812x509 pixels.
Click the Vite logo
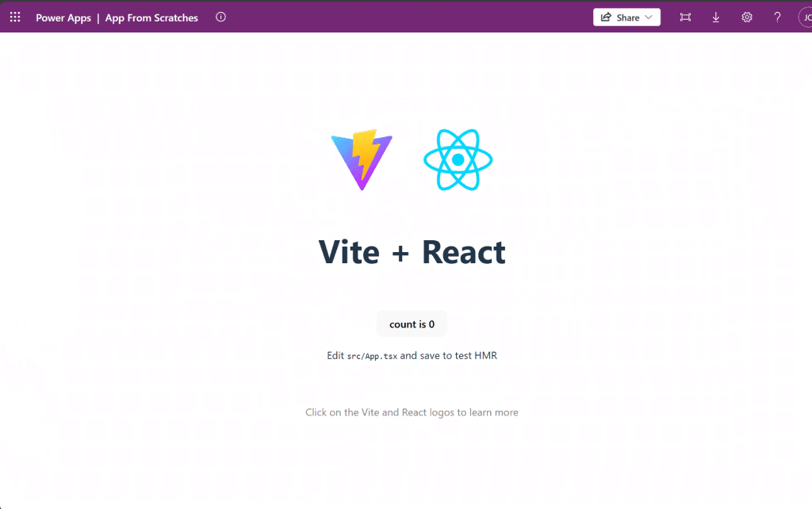[362, 160]
